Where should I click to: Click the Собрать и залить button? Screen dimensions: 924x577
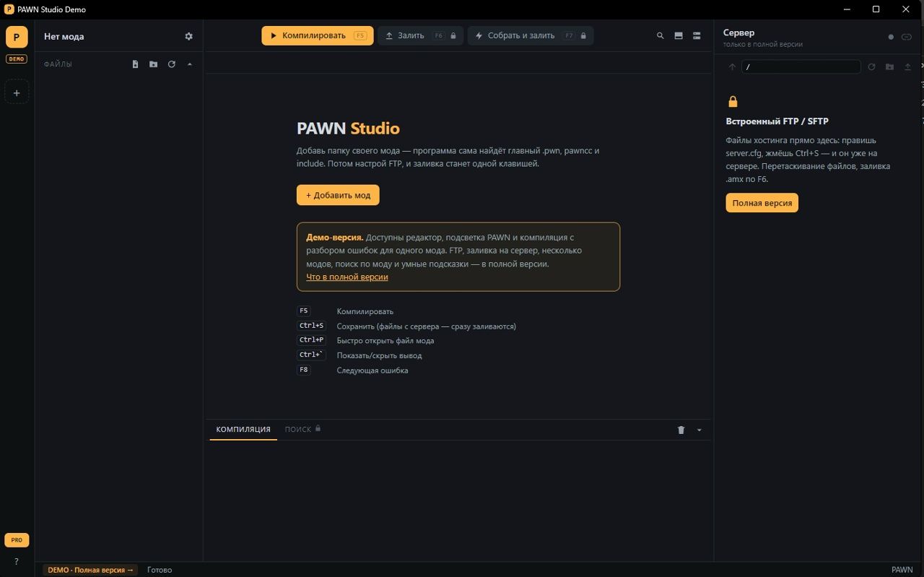[x=531, y=35]
